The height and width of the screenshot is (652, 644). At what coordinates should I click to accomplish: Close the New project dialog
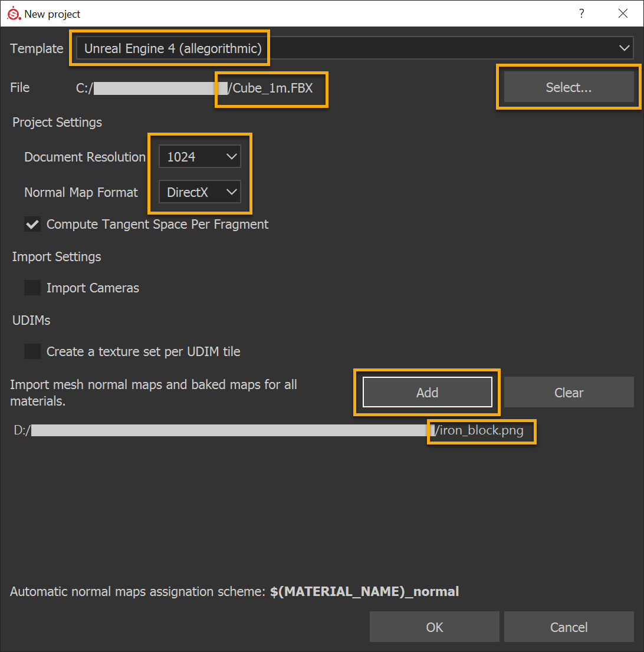tap(623, 14)
